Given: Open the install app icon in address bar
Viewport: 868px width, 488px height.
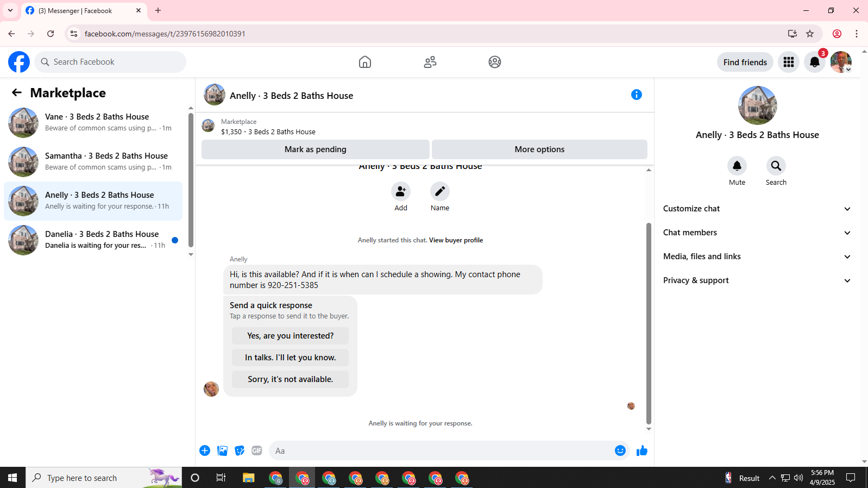Looking at the screenshot, I should click(x=792, y=34).
